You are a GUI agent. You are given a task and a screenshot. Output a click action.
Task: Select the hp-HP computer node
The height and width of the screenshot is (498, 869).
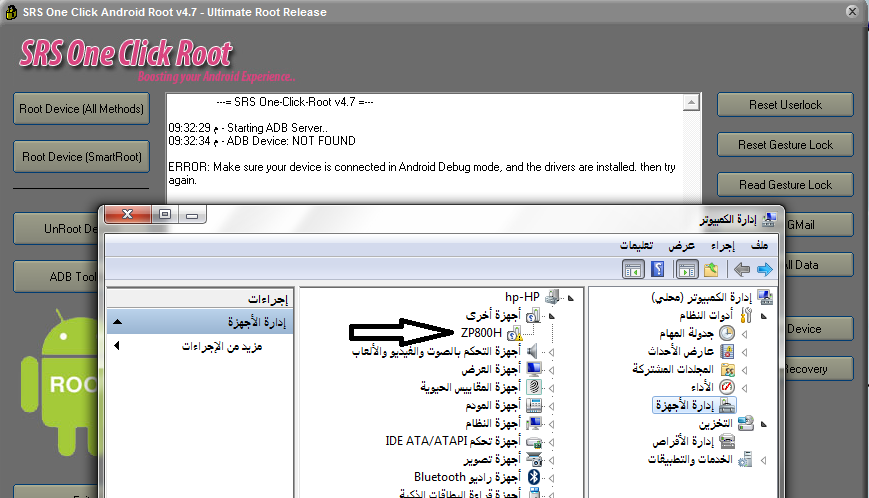point(522,297)
